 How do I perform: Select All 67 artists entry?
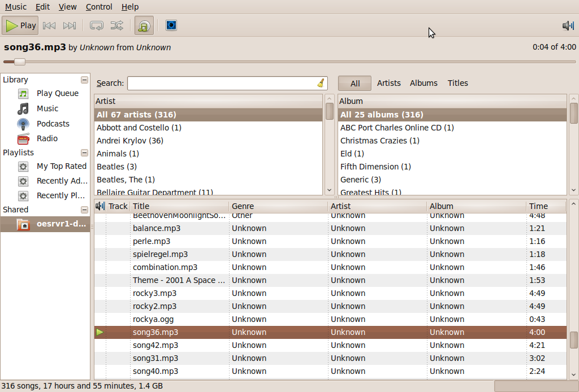pos(208,115)
